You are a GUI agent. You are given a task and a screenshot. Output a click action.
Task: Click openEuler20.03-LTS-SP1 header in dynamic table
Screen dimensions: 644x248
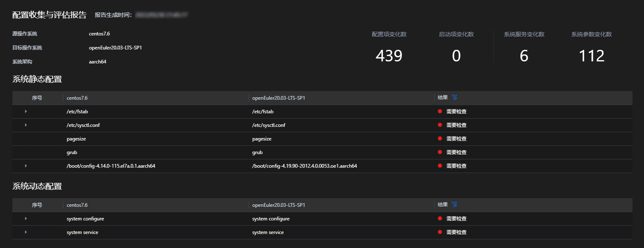tap(278, 205)
